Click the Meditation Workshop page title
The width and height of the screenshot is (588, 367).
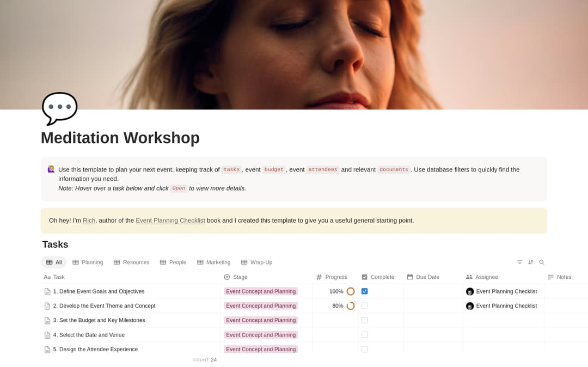tap(120, 138)
